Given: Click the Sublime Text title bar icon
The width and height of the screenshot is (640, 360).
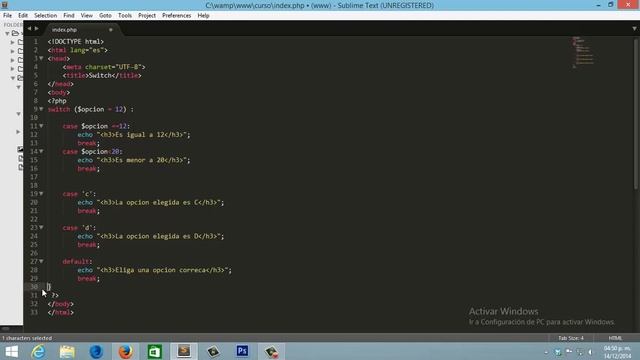Looking at the screenshot, I should pyautogui.click(x=5, y=5).
